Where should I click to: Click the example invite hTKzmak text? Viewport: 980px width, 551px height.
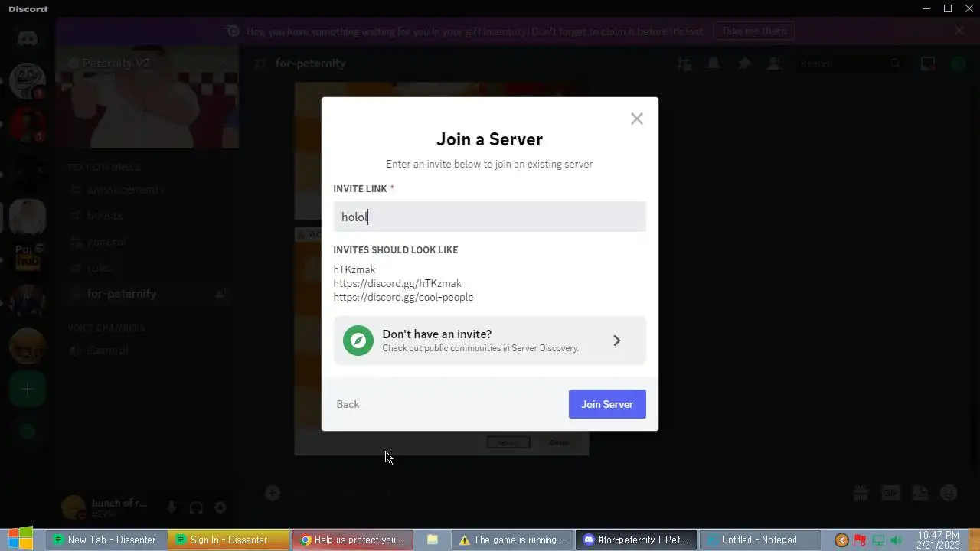click(354, 269)
